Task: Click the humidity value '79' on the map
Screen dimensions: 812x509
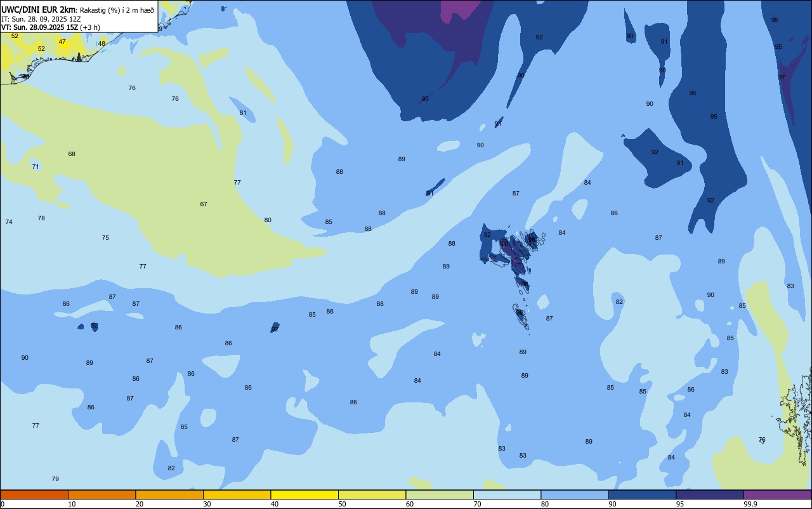Action: pos(55,479)
